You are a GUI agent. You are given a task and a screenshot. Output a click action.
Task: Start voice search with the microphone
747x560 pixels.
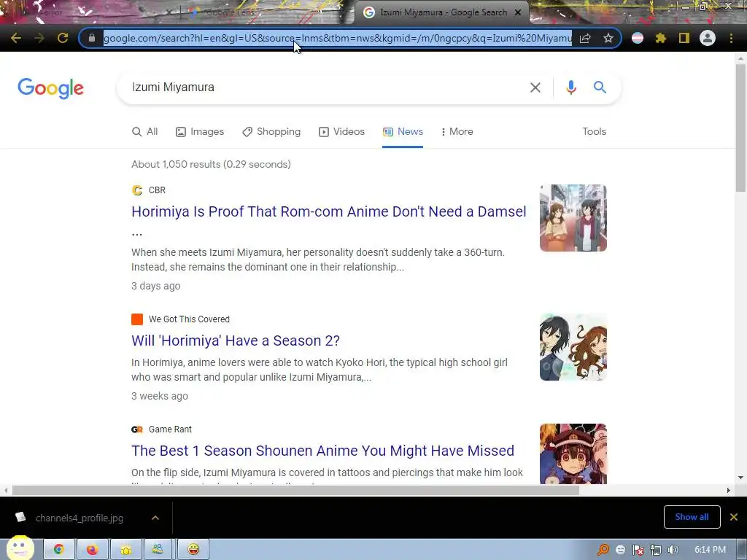click(570, 87)
